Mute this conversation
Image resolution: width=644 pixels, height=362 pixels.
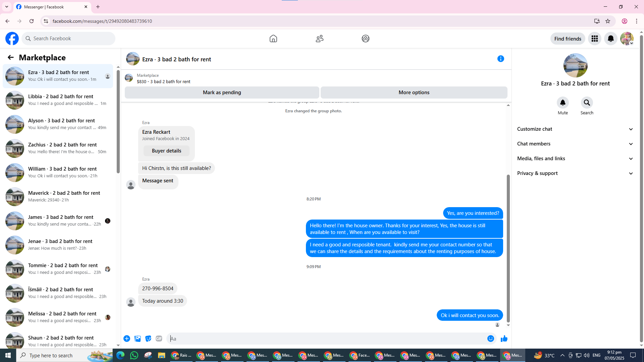pyautogui.click(x=562, y=103)
